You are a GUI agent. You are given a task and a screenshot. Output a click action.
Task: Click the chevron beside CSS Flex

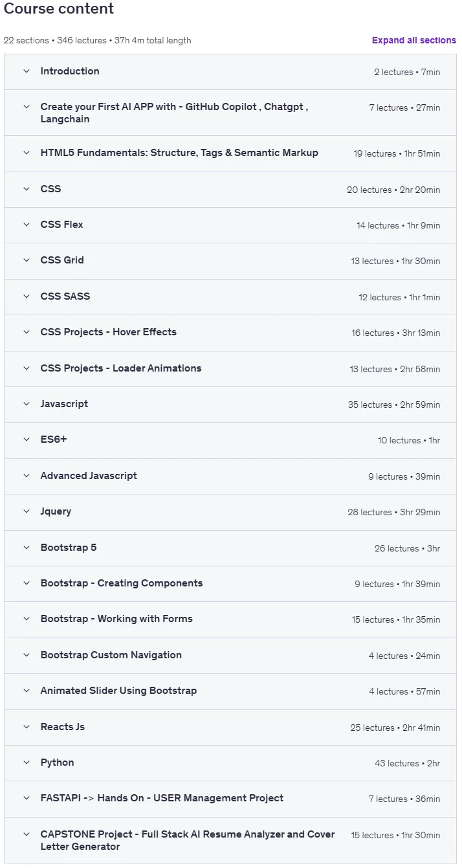click(27, 225)
